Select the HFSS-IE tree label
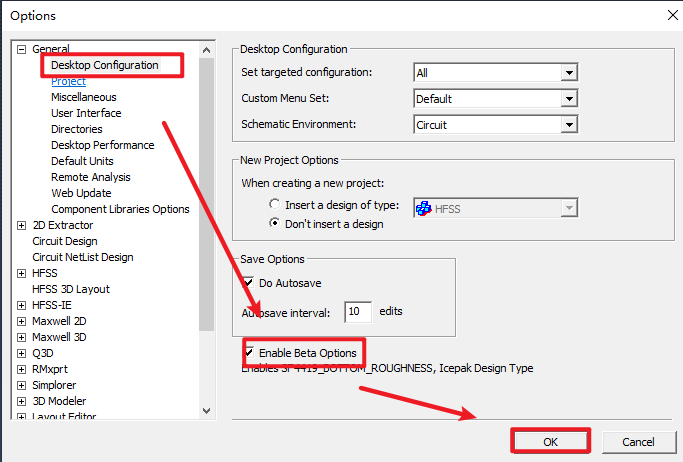The width and height of the screenshot is (683, 462). point(52,305)
